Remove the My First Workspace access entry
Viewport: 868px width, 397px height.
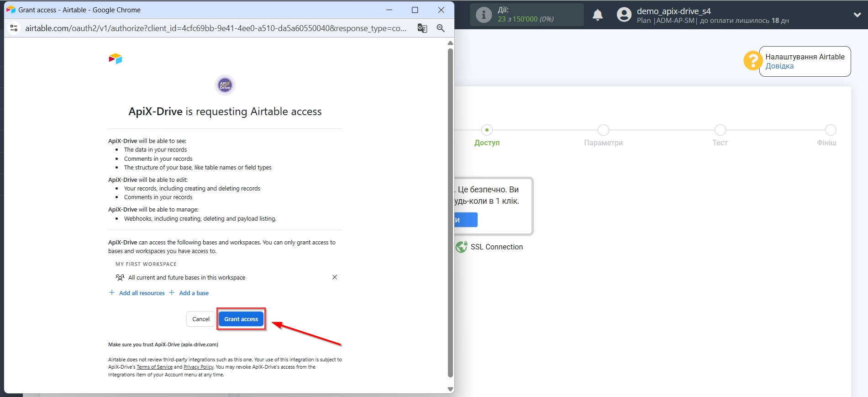click(x=335, y=277)
